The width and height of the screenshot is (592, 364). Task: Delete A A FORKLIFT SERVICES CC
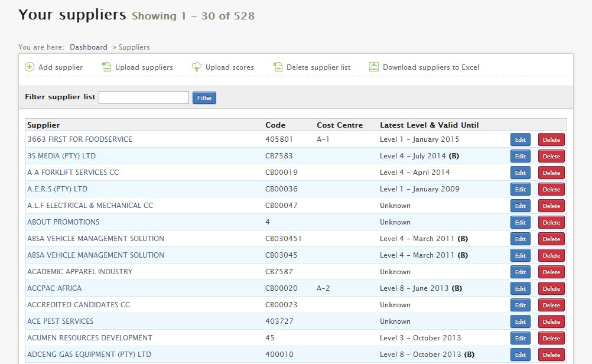click(x=551, y=173)
